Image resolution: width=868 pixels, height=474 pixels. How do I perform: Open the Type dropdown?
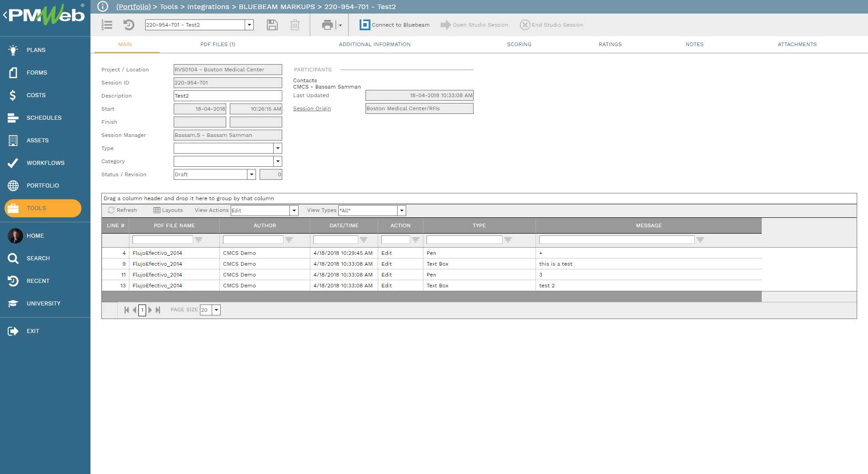point(278,148)
